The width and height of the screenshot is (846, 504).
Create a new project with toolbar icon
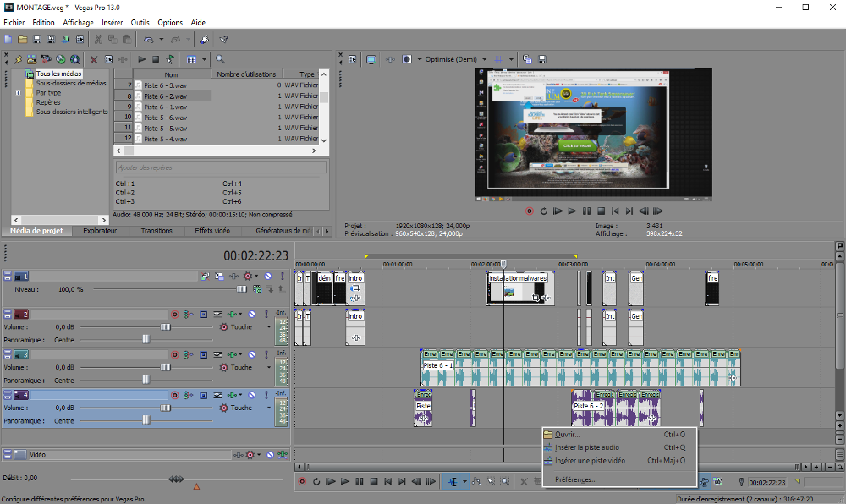(x=8, y=40)
